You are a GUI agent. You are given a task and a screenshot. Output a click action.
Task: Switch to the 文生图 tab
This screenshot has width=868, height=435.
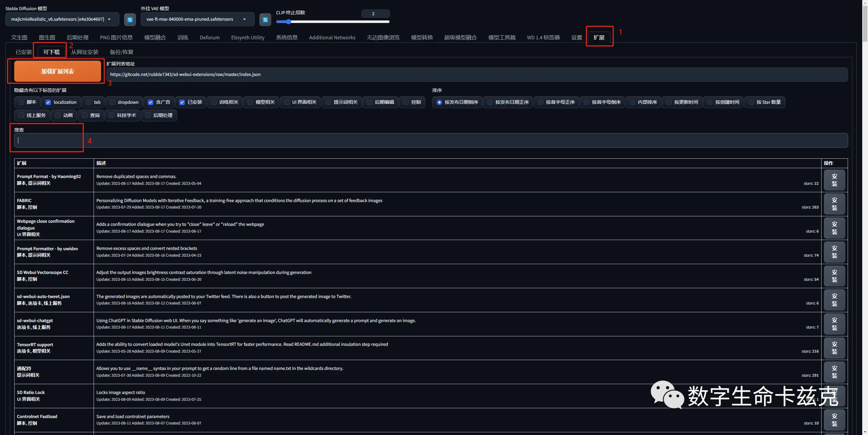click(x=19, y=37)
